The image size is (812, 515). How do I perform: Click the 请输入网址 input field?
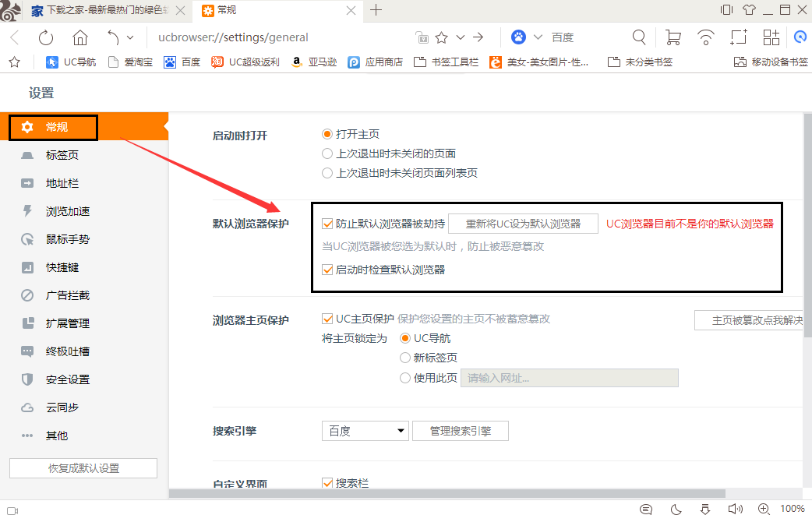tap(569, 378)
